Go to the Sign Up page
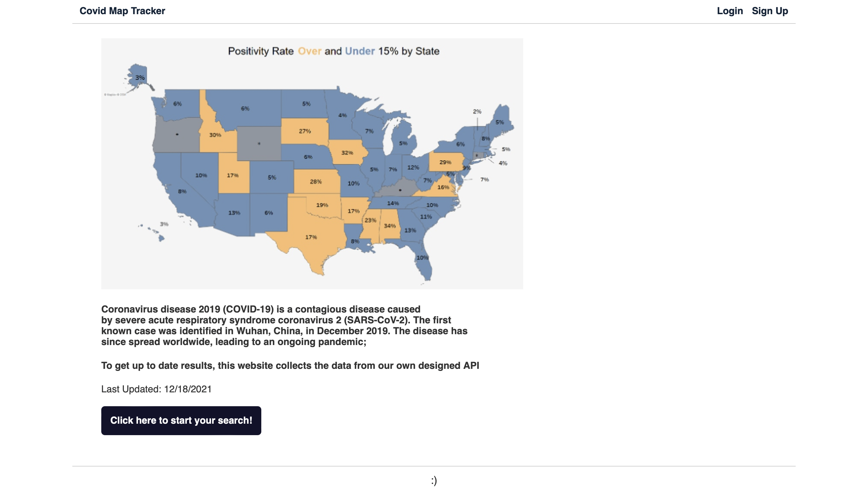The width and height of the screenshot is (868, 493). [769, 11]
